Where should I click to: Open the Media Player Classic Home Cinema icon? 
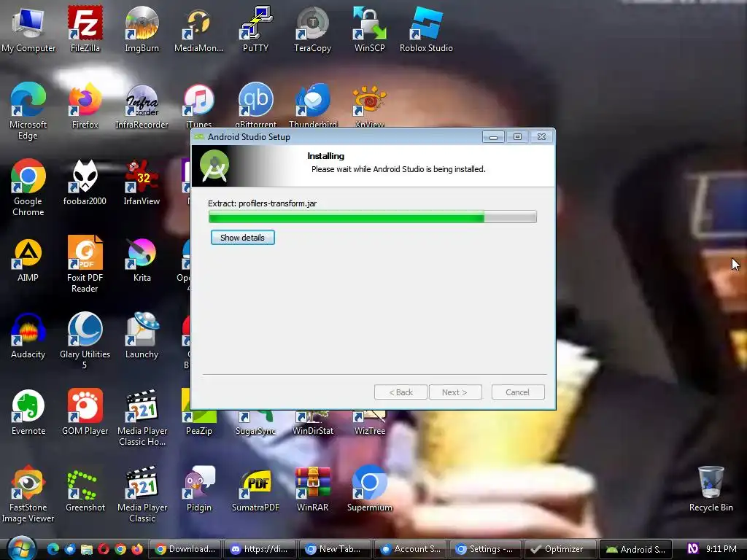(142, 416)
